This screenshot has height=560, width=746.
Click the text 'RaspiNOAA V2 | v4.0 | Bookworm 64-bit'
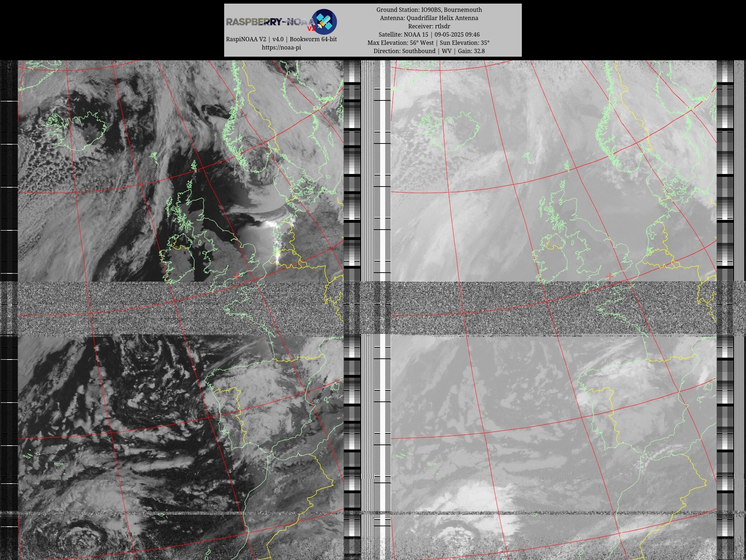pyautogui.click(x=281, y=39)
